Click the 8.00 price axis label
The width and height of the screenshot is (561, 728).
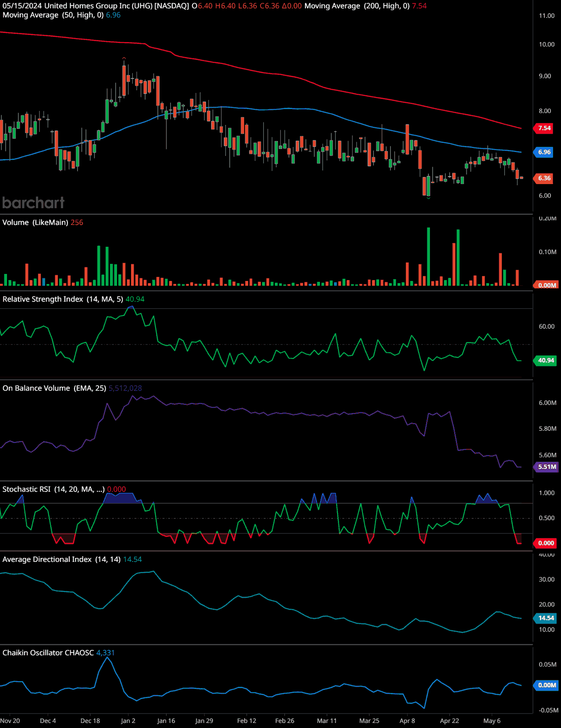point(545,111)
